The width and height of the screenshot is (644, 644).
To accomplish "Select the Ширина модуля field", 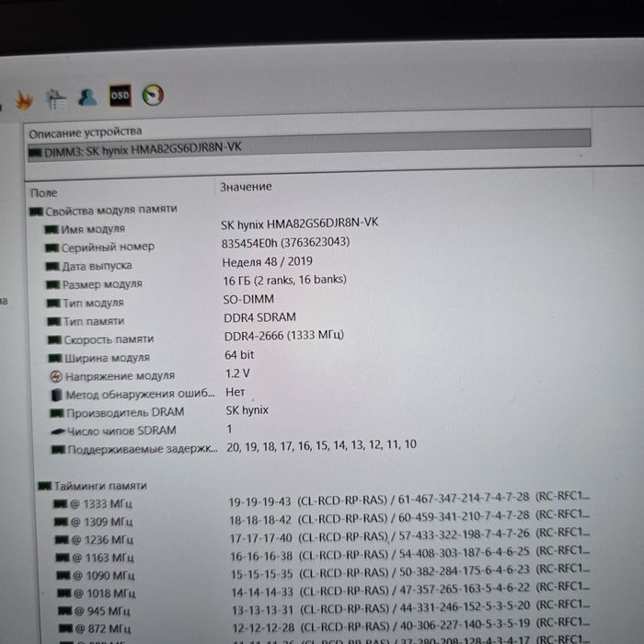I will coord(99,358).
